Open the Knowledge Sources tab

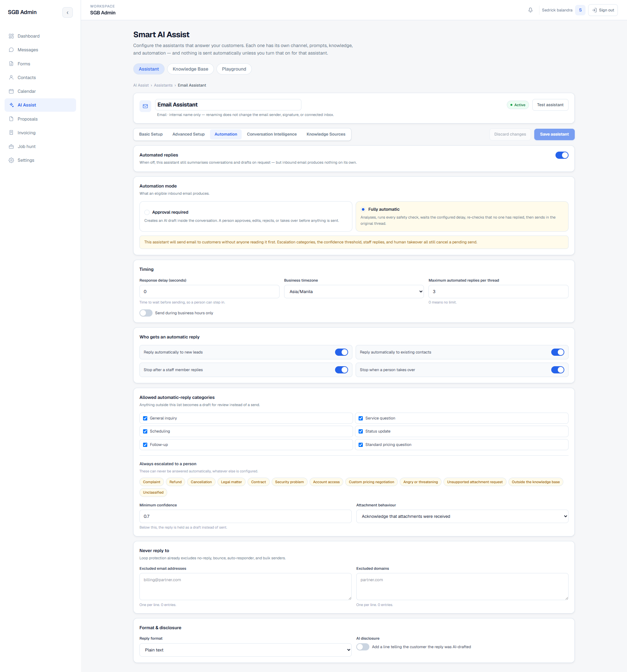coord(326,134)
